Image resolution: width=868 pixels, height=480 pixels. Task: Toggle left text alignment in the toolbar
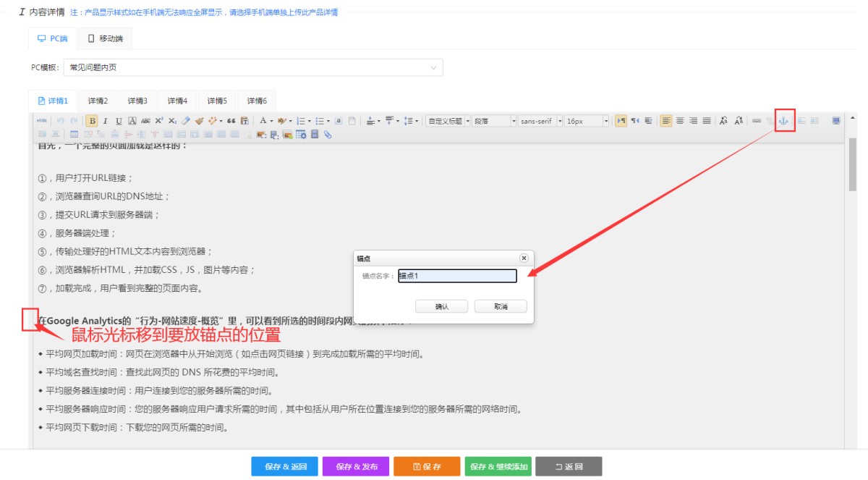tap(666, 121)
